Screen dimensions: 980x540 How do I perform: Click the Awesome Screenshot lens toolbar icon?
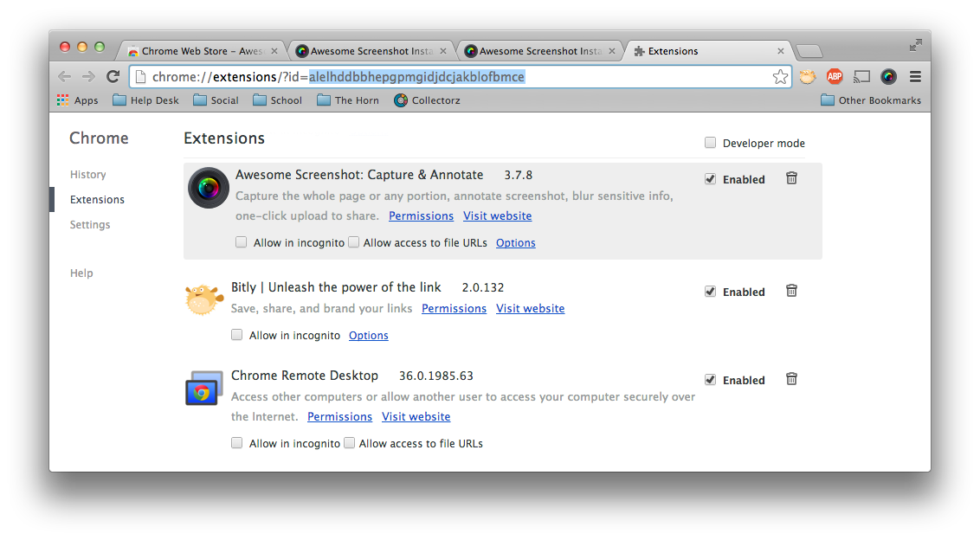pyautogui.click(x=888, y=77)
